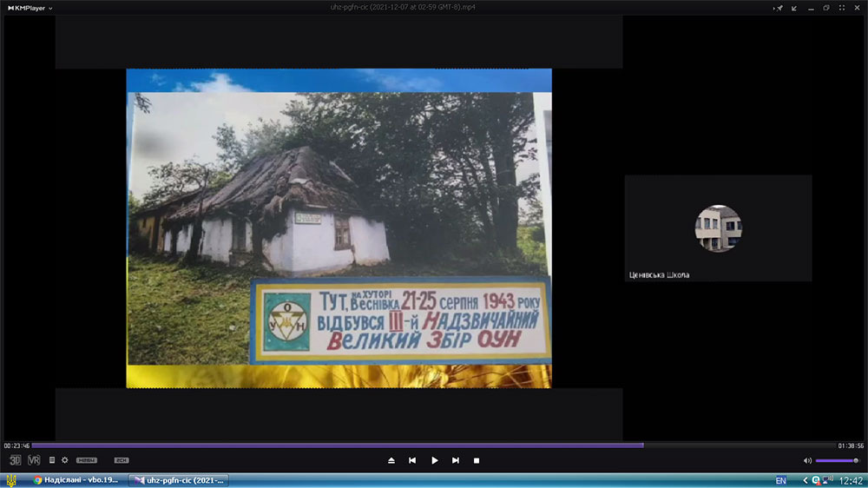Enter fullscreen with four-corner icon
This screenshot has width=868, height=488.
[842, 8]
